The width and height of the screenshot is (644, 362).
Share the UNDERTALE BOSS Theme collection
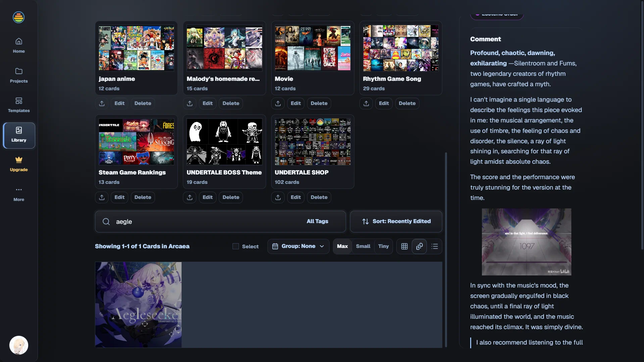(190, 197)
